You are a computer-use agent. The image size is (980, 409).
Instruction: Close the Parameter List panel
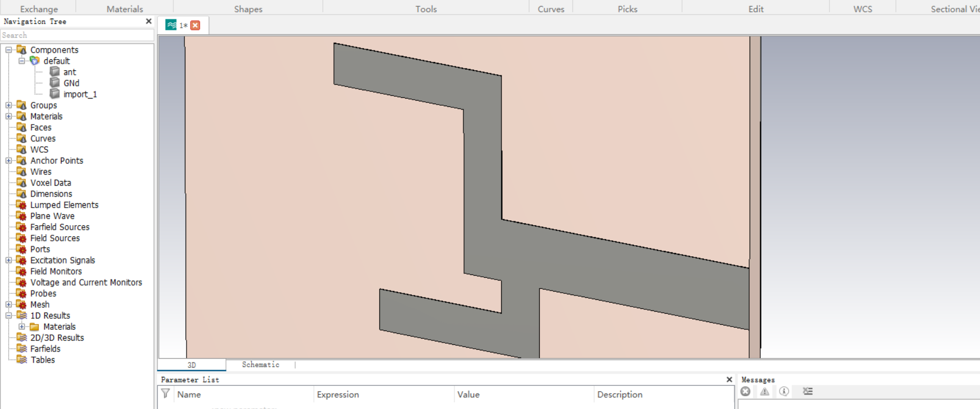click(729, 380)
